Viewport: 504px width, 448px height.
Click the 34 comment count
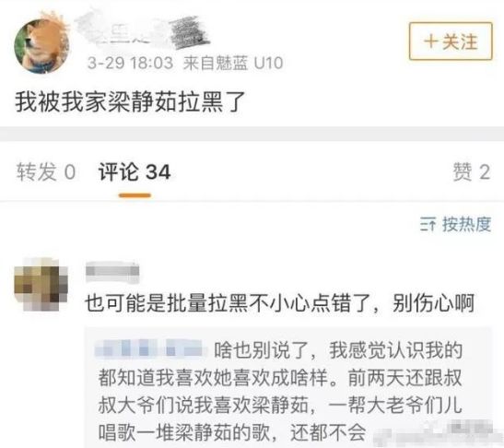pos(158,172)
